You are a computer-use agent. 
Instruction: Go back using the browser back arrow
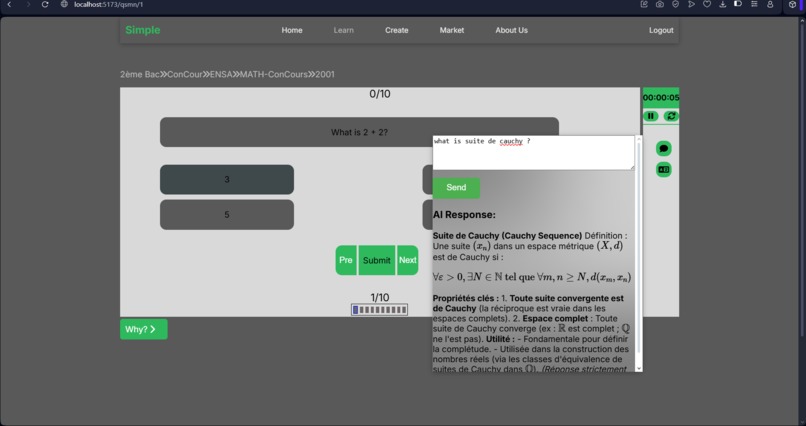9,5
